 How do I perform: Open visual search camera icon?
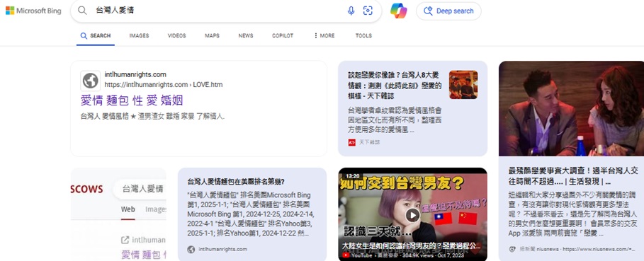click(368, 11)
